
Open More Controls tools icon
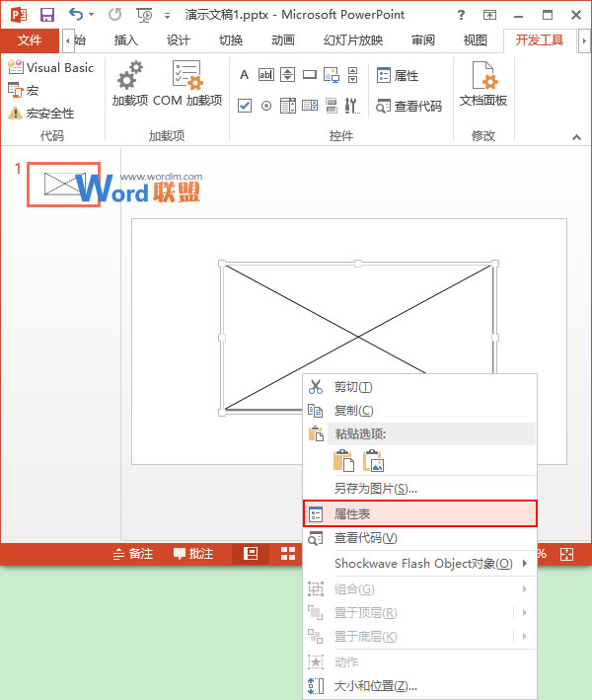pos(352,106)
